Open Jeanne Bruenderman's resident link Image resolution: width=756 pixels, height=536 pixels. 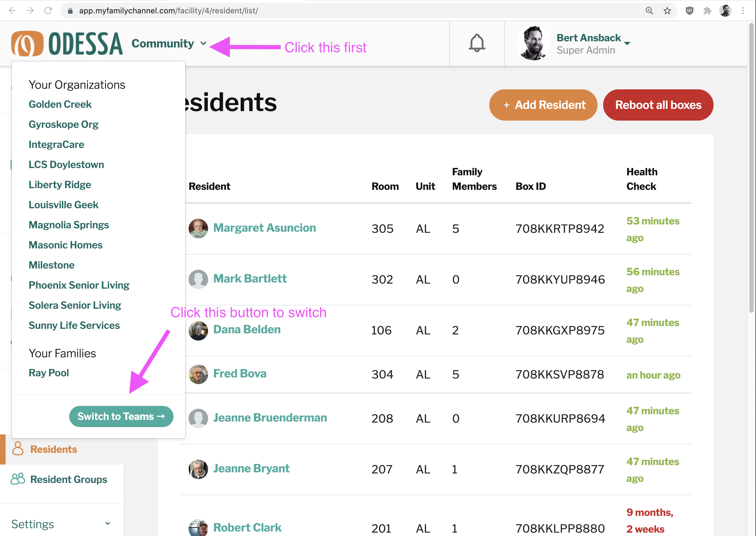click(x=270, y=418)
